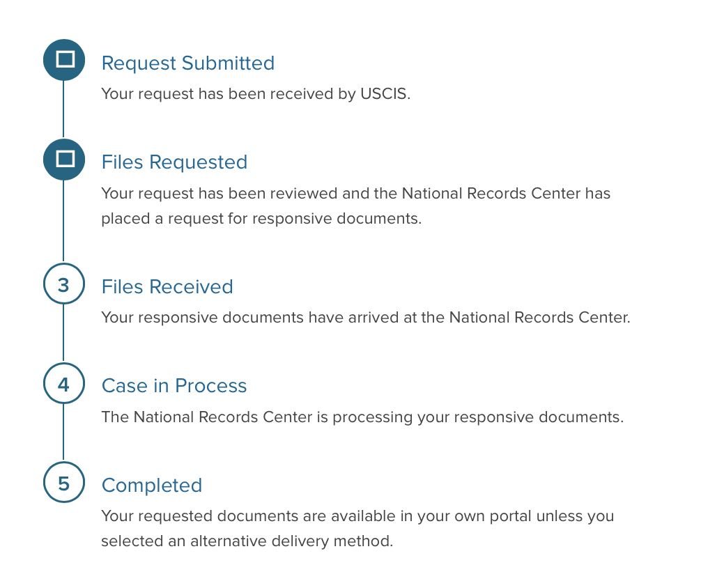Click the Files Requested completed step icon
Screen dimensions: 701x588
pyautogui.click(x=64, y=160)
